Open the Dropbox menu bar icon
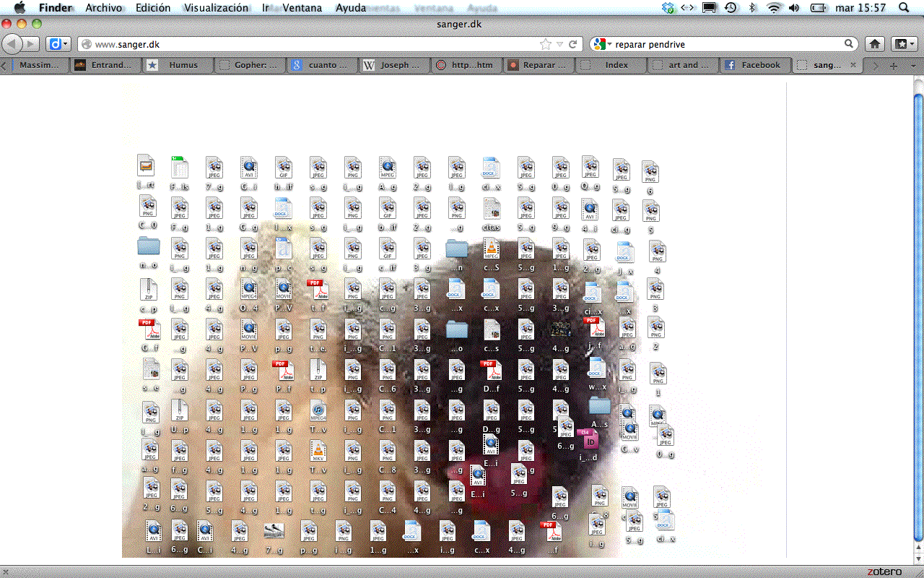 (668, 8)
